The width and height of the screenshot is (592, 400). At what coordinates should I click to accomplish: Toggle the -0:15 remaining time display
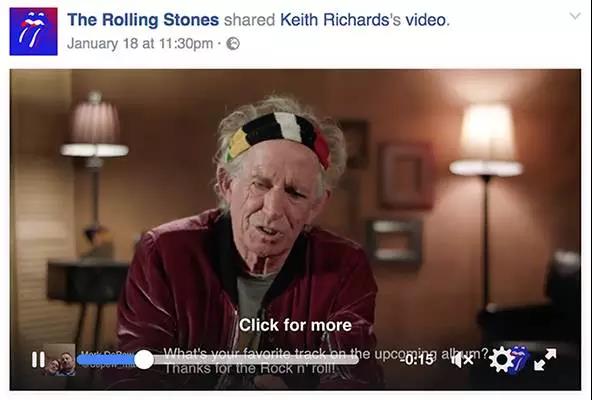tap(417, 360)
